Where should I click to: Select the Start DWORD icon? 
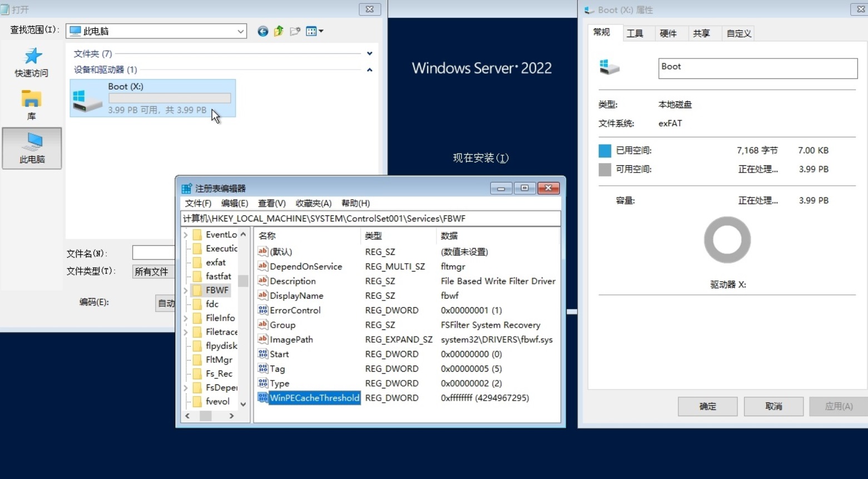263,354
